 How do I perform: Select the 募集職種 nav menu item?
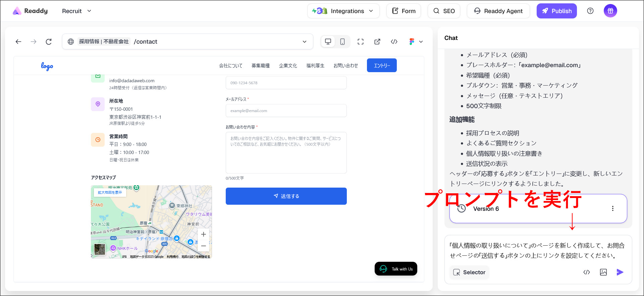[260, 66]
